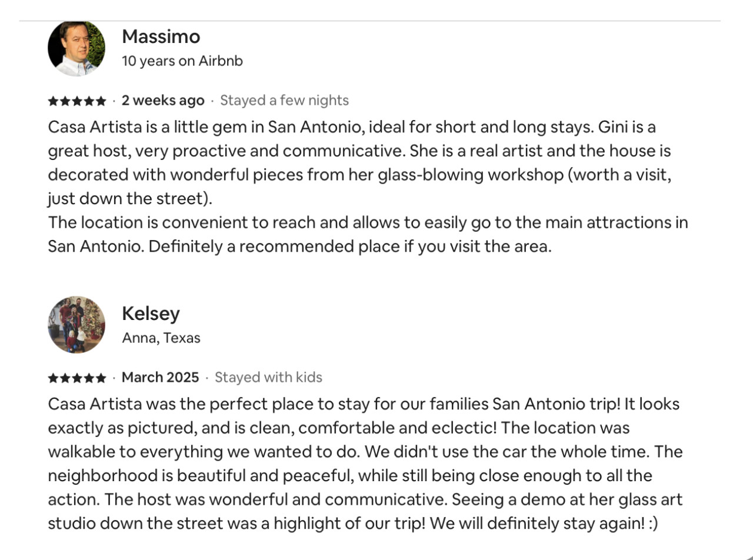Click the "10 years on Airbnb" text

(x=182, y=61)
